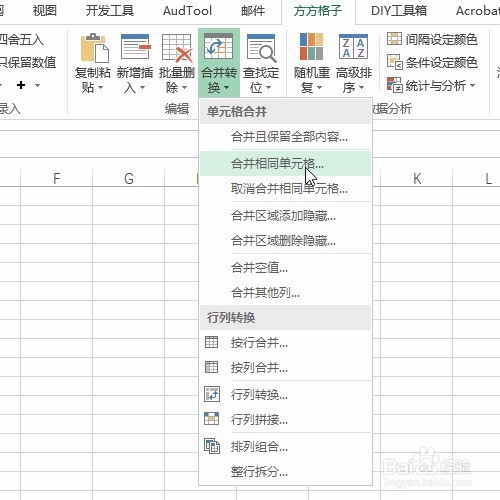Choose 合并且保留全部内容 from the menu
500x500 pixels.
285,137
